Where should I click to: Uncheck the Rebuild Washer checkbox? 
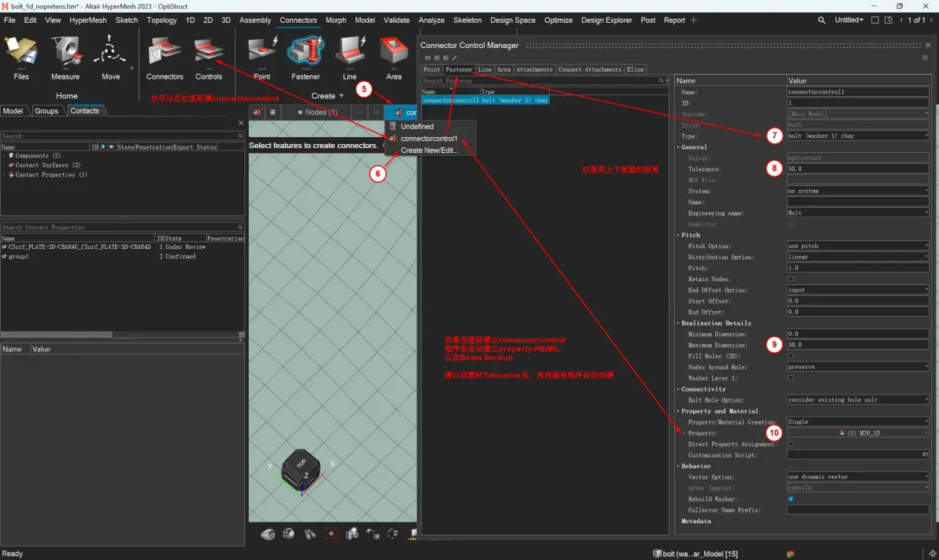[x=790, y=499]
